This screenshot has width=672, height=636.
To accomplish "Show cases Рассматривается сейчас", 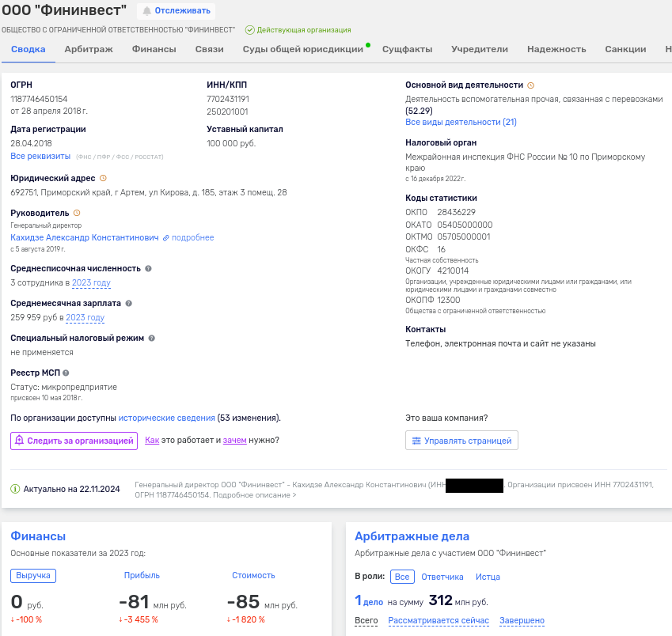I will click(x=439, y=621).
